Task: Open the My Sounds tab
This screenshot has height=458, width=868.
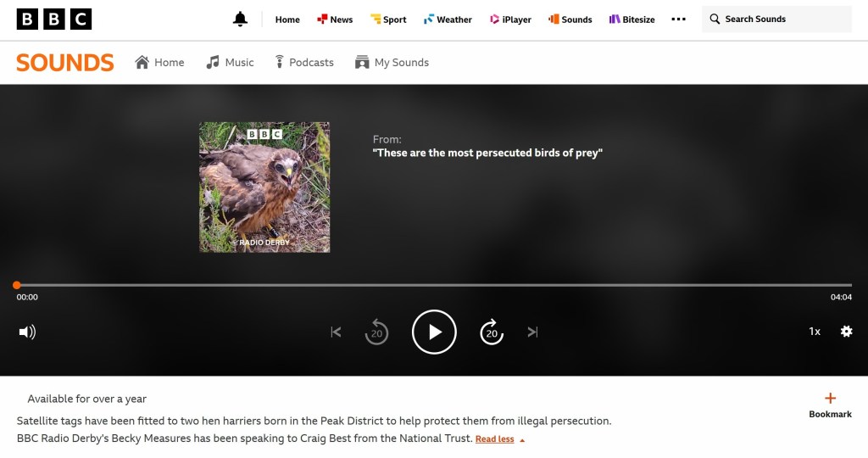Action: point(392,63)
